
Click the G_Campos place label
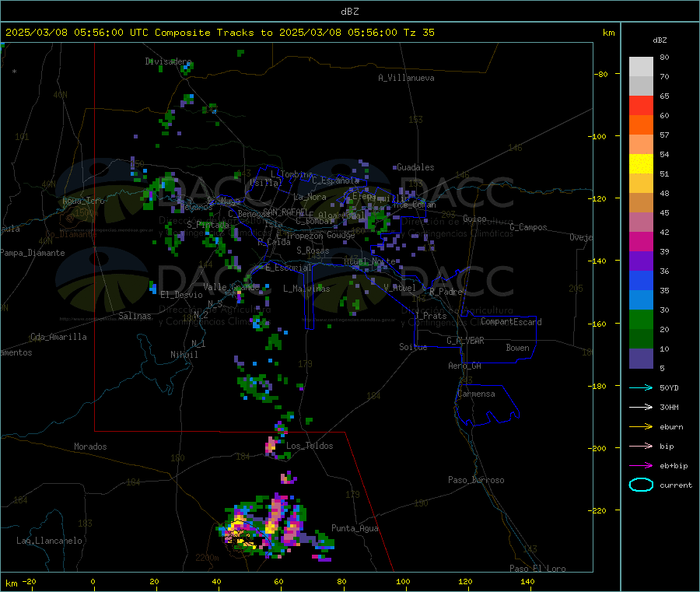point(528,227)
